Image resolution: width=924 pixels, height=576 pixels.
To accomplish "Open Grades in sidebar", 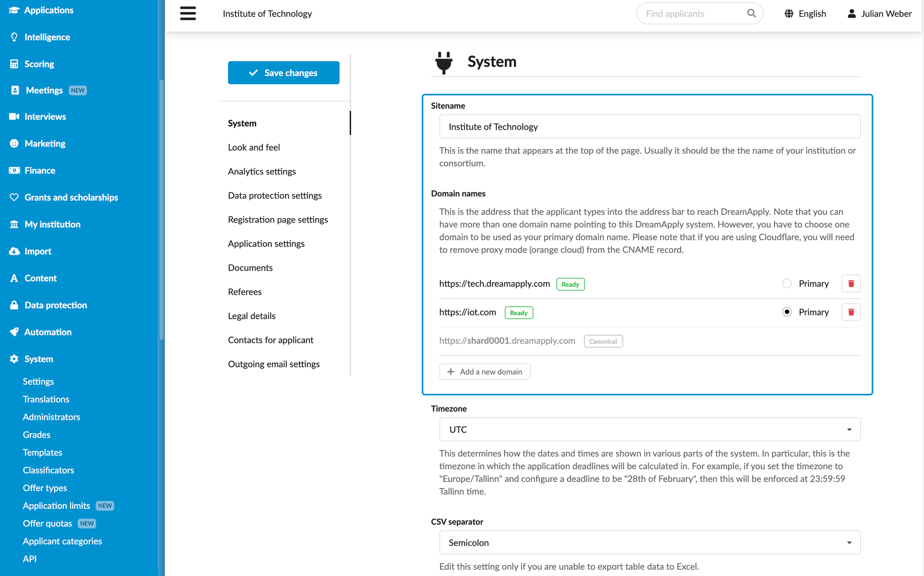I will (36, 435).
